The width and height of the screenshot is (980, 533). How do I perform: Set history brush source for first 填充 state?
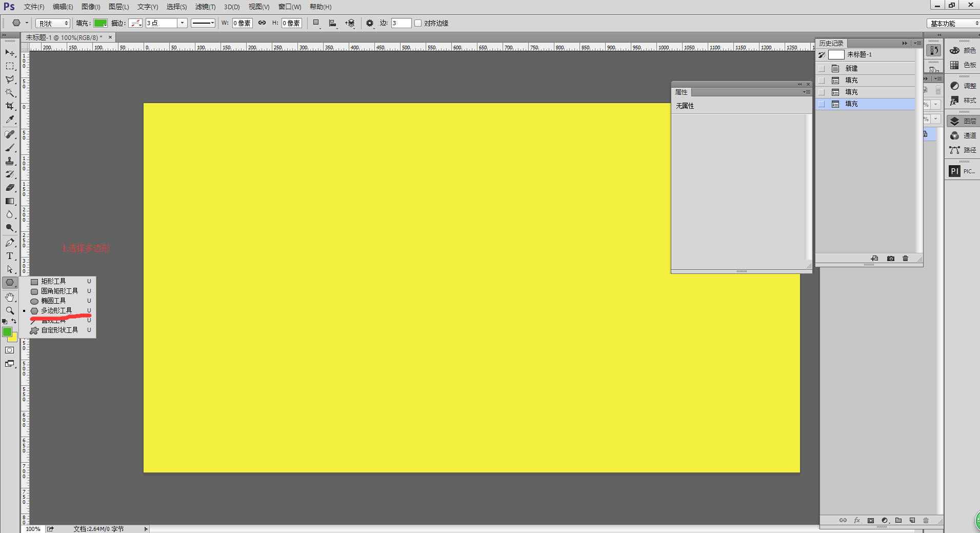822,80
